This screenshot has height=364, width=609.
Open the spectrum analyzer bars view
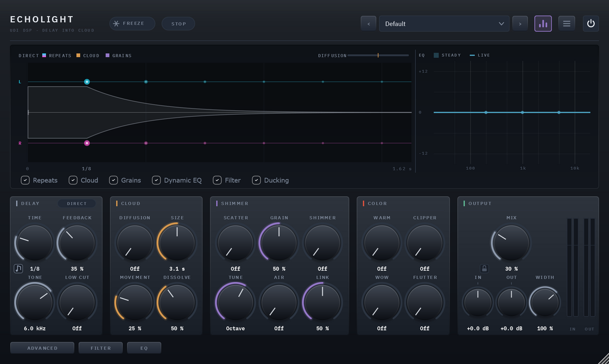coord(543,23)
